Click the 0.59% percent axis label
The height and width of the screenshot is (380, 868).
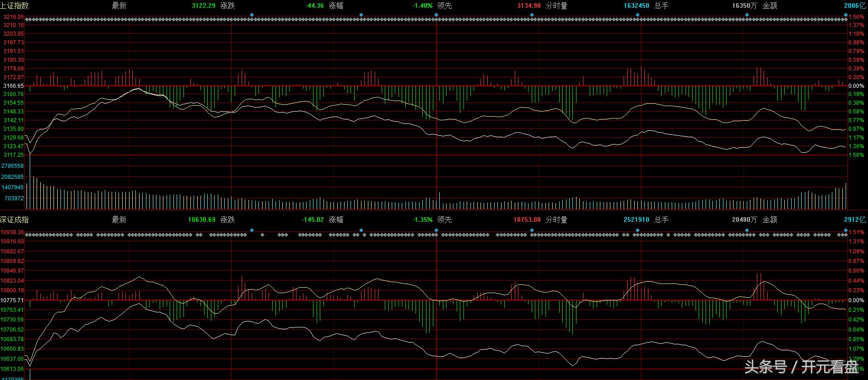(x=857, y=60)
